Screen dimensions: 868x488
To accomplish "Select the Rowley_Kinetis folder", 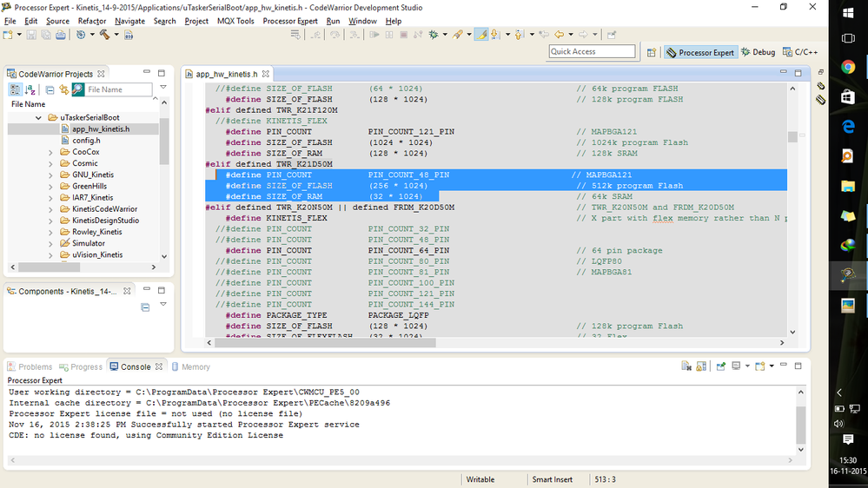I will 96,232.
